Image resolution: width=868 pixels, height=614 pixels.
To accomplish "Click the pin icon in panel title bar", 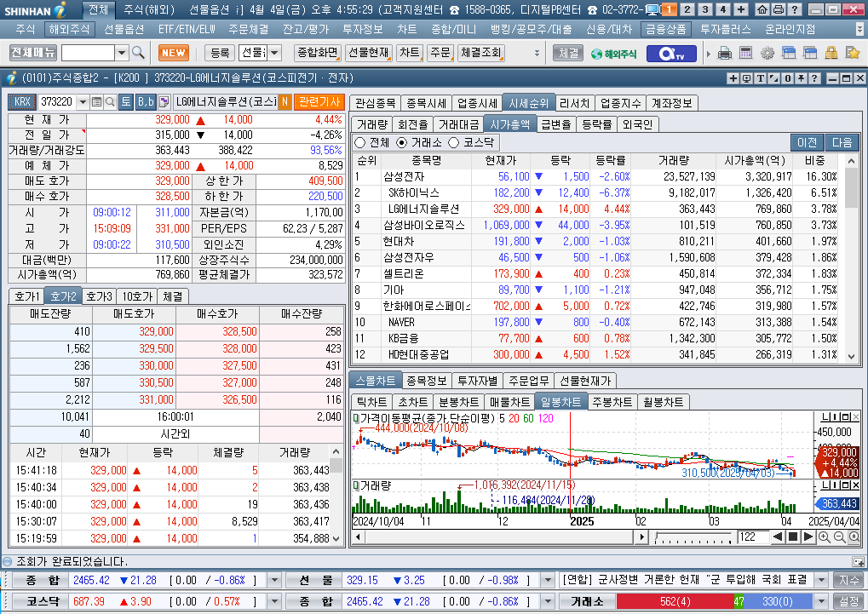I will (x=801, y=78).
